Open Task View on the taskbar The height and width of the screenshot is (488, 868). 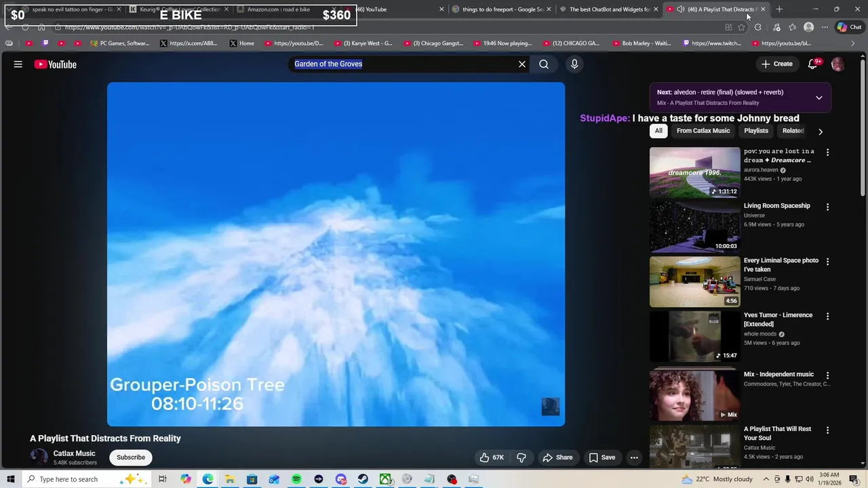click(x=163, y=479)
